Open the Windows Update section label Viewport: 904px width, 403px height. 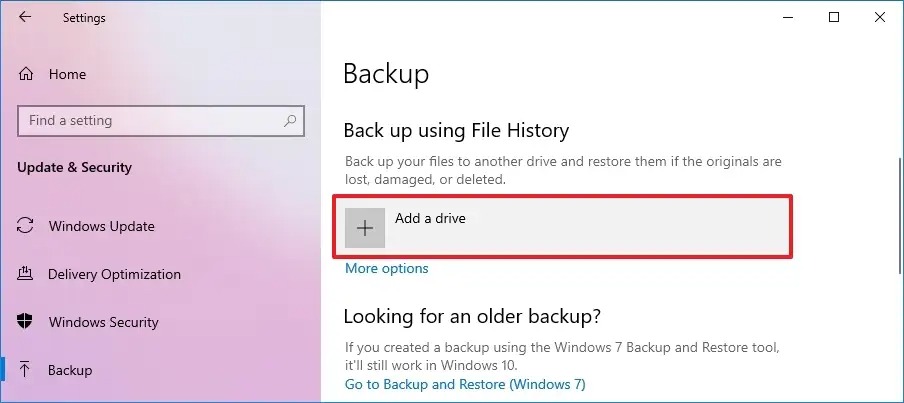tap(101, 226)
